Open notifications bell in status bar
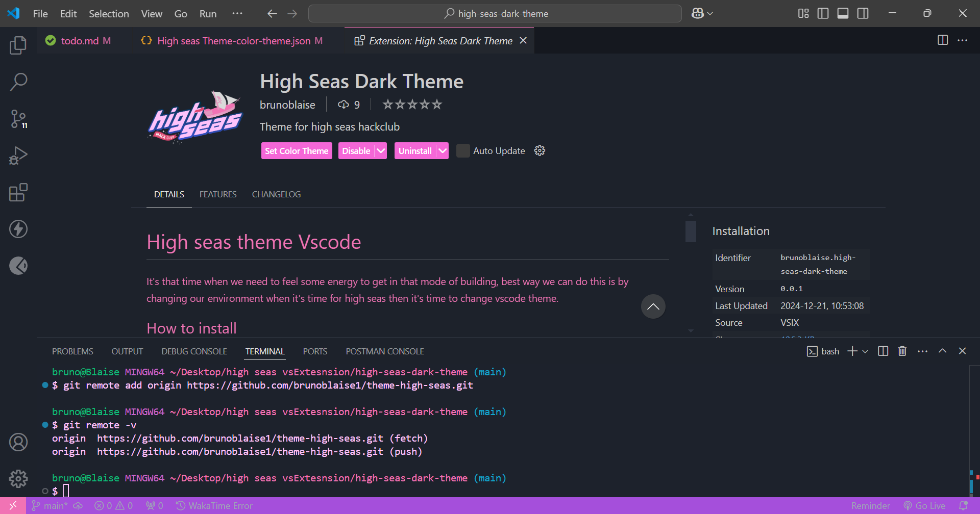This screenshot has height=514, width=980. pos(963,505)
